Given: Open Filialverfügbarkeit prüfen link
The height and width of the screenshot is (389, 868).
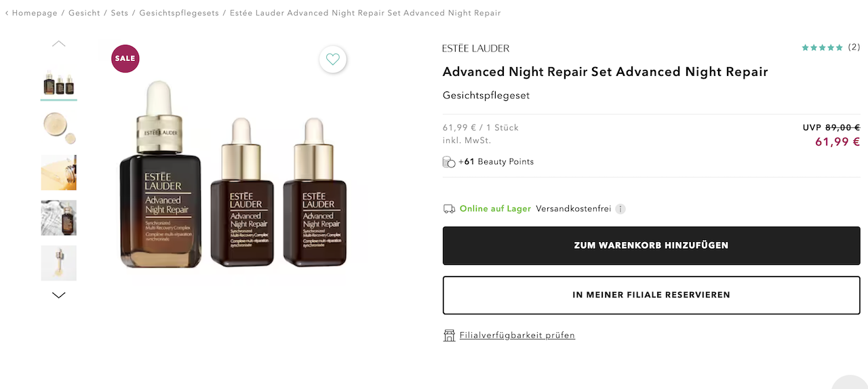Looking at the screenshot, I should pos(517,335).
